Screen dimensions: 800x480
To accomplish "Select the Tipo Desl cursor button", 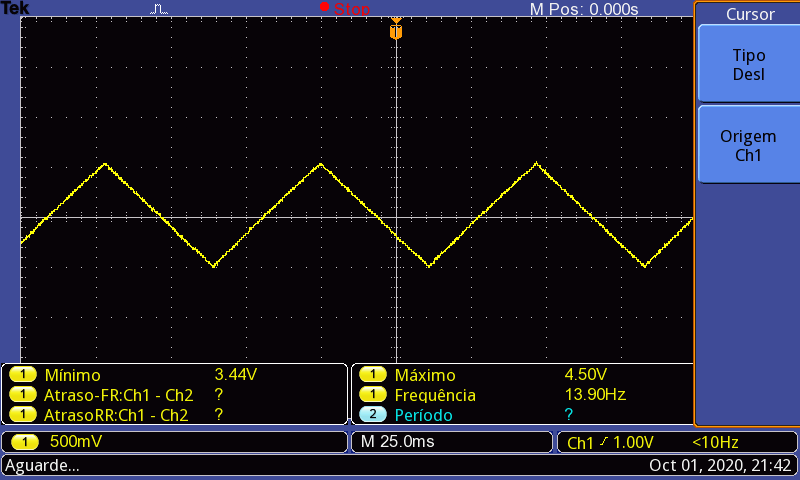I will pyautogui.click(x=748, y=64).
